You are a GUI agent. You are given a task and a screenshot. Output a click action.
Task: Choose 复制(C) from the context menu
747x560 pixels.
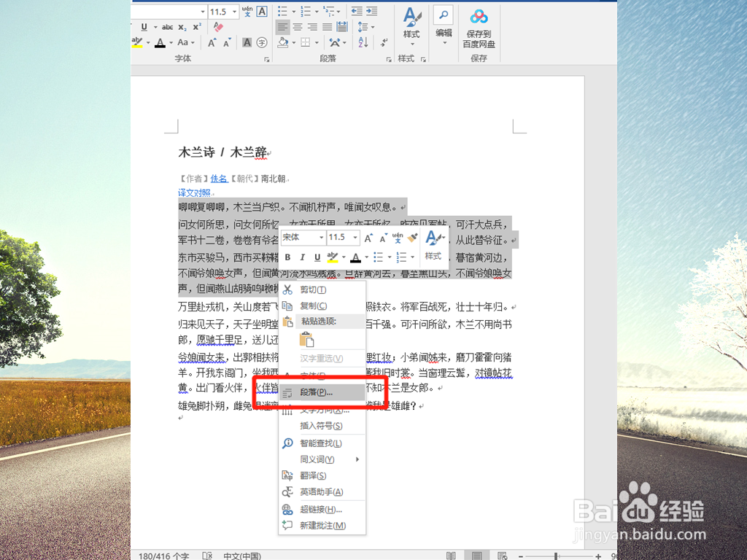322,306
